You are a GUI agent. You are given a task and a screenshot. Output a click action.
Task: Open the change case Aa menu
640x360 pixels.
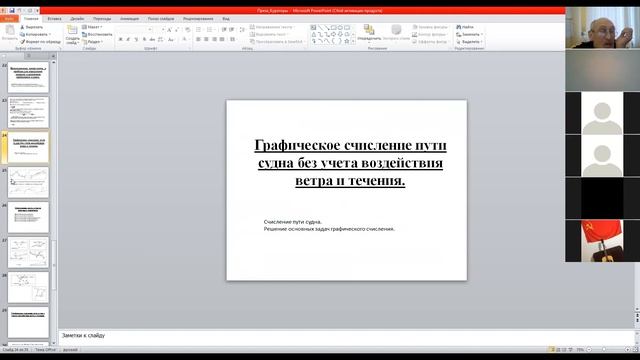[x=171, y=40]
